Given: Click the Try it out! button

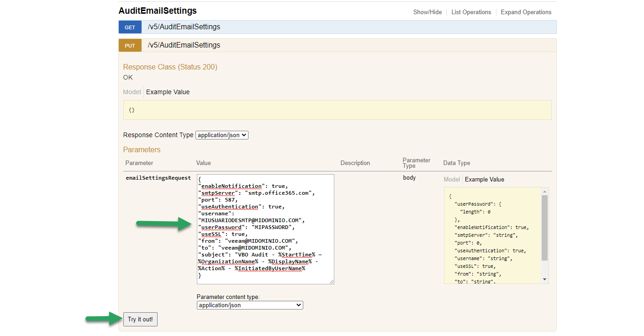Looking at the screenshot, I should click(140, 320).
